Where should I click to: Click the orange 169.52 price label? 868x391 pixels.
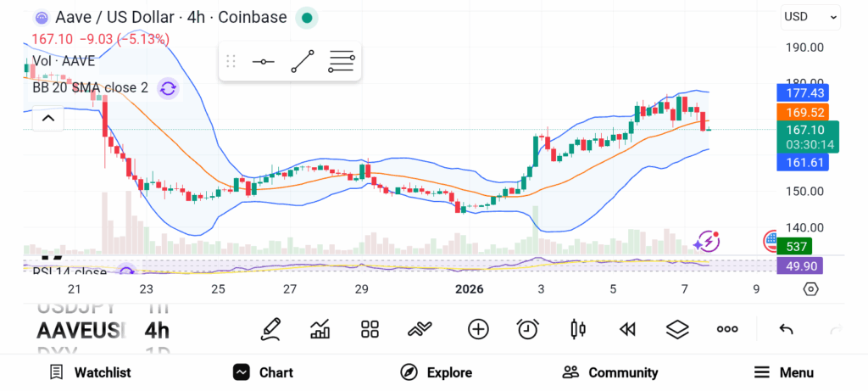802,112
